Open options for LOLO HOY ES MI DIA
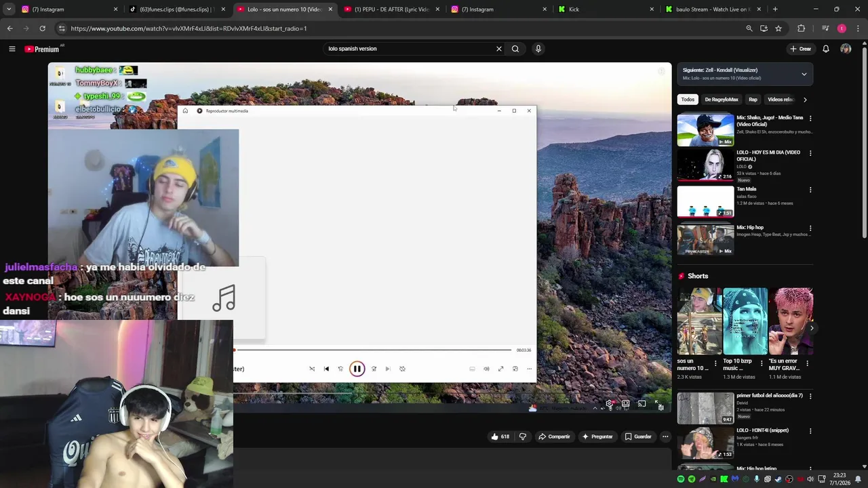Screen dimensions: 868x488 (810, 153)
